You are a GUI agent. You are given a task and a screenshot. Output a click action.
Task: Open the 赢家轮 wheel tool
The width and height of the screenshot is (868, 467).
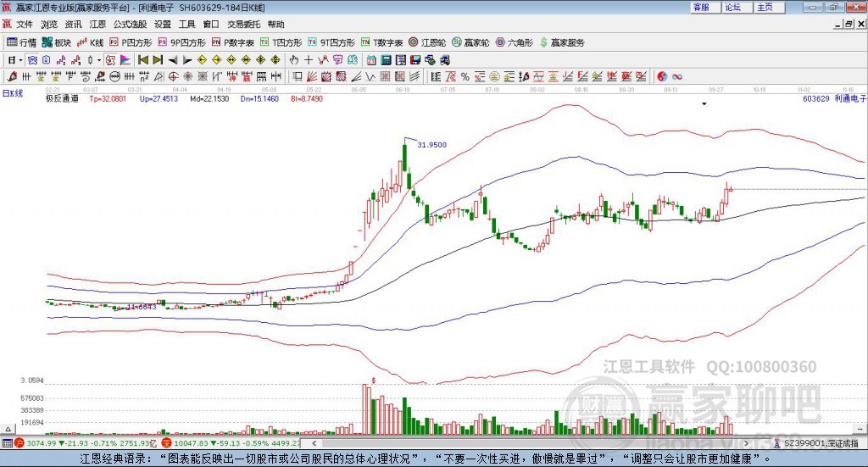pos(470,42)
